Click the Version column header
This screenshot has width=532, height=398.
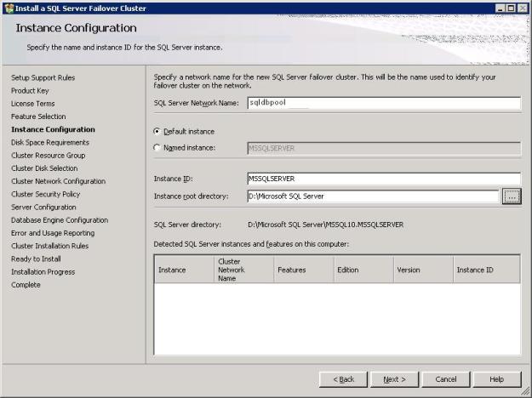pyautogui.click(x=421, y=270)
